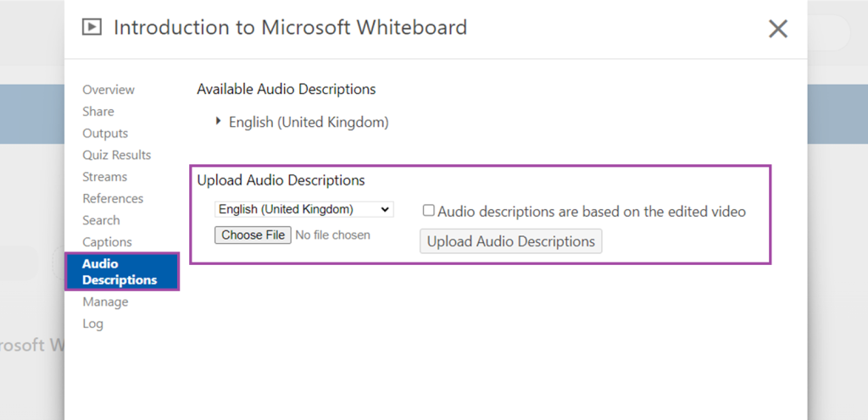Click the Choose File button
The height and width of the screenshot is (420, 868).
pyautogui.click(x=253, y=235)
